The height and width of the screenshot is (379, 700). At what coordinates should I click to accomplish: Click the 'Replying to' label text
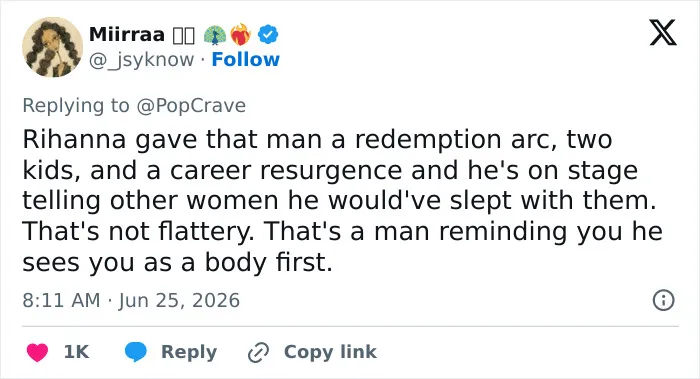pyautogui.click(x=76, y=106)
